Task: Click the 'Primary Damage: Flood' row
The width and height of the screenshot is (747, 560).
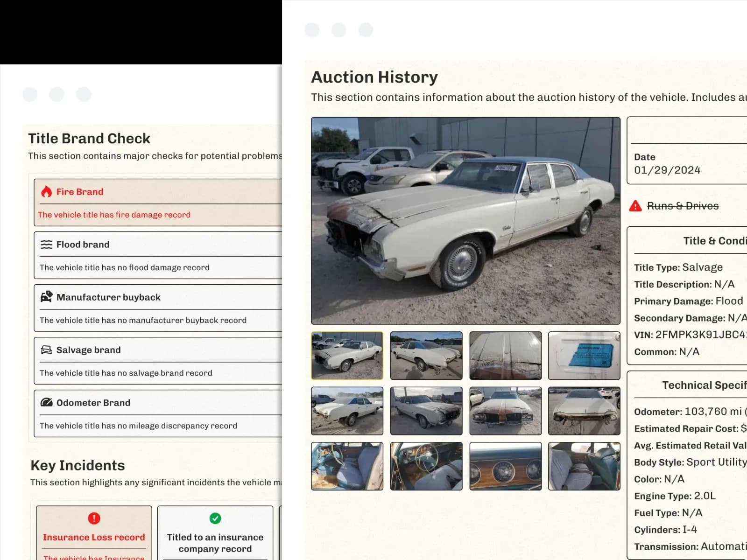Action: (689, 301)
